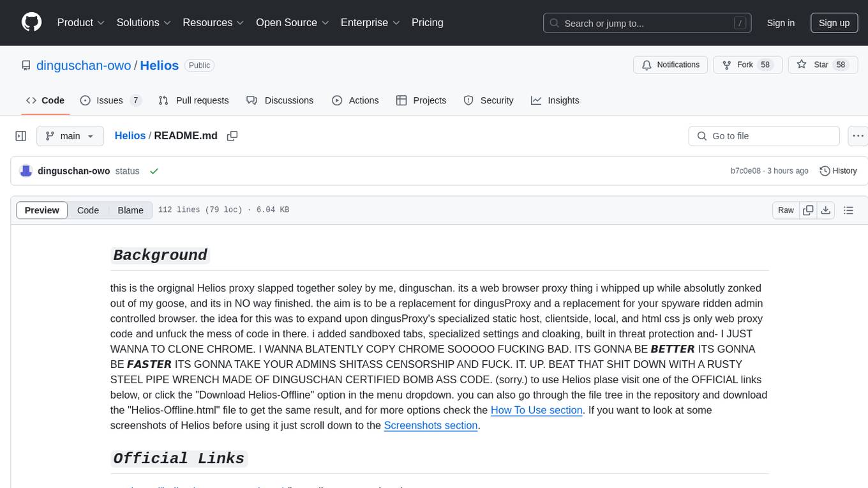Toggle the file tree side panel
This screenshot has width=868, height=488.
20,136
